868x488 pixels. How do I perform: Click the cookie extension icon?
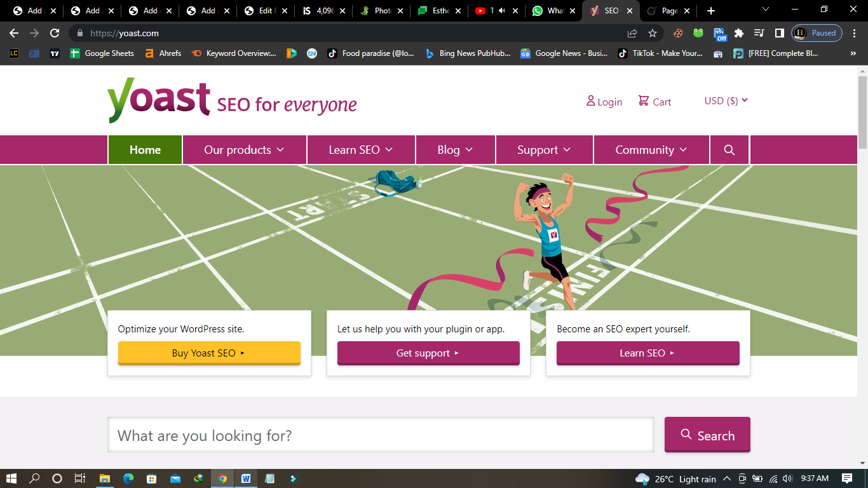pyautogui.click(x=678, y=33)
